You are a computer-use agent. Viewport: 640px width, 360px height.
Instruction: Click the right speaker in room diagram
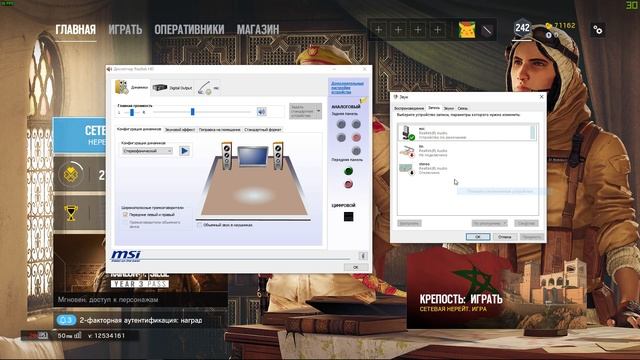(278, 156)
